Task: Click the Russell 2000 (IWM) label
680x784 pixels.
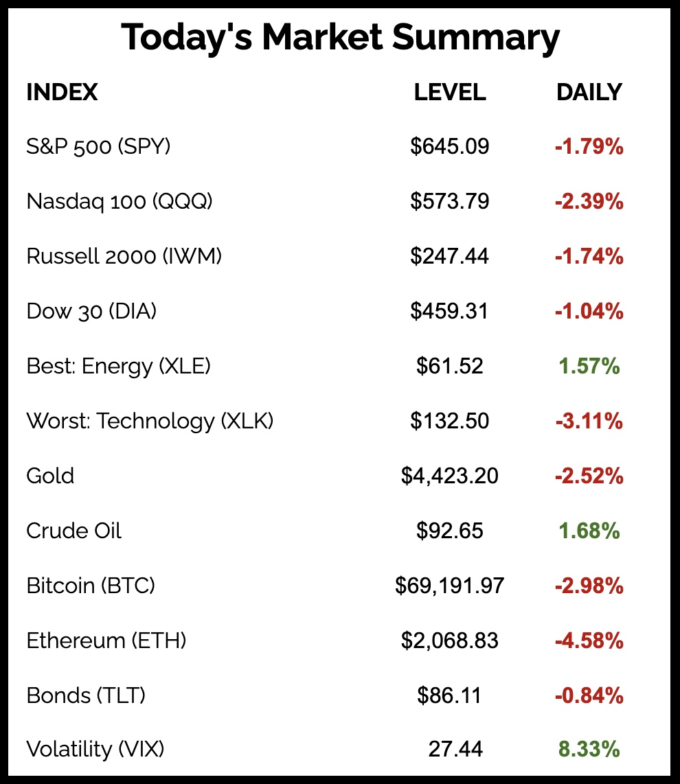Action: pos(124,256)
